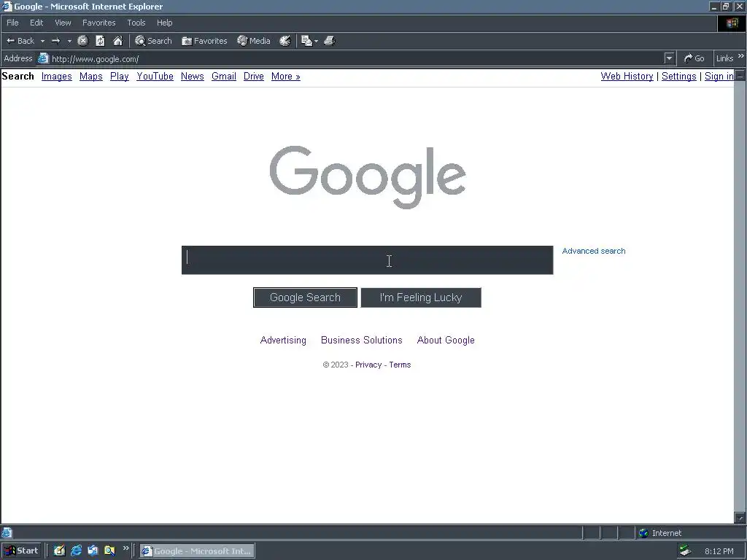The height and width of the screenshot is (560, 747).
Task: Open the Forward history dropdown arrow
Action: point(69,41)
